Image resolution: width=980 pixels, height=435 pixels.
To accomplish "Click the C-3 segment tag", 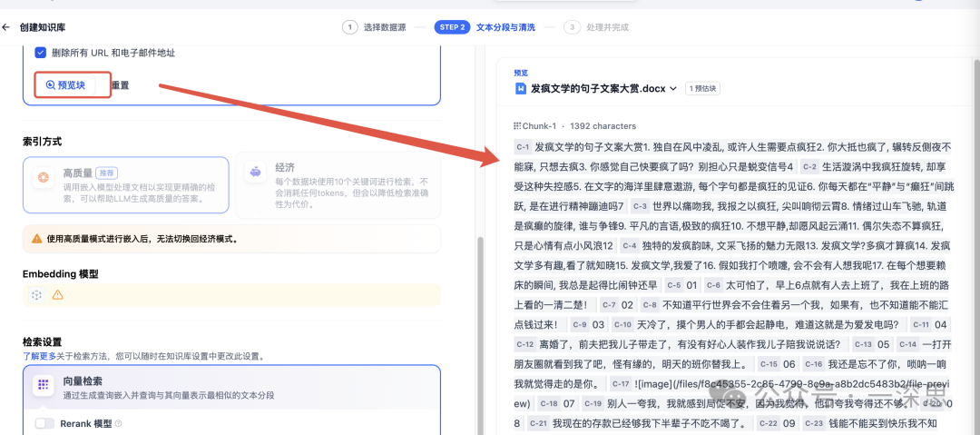I will (640, 206).
